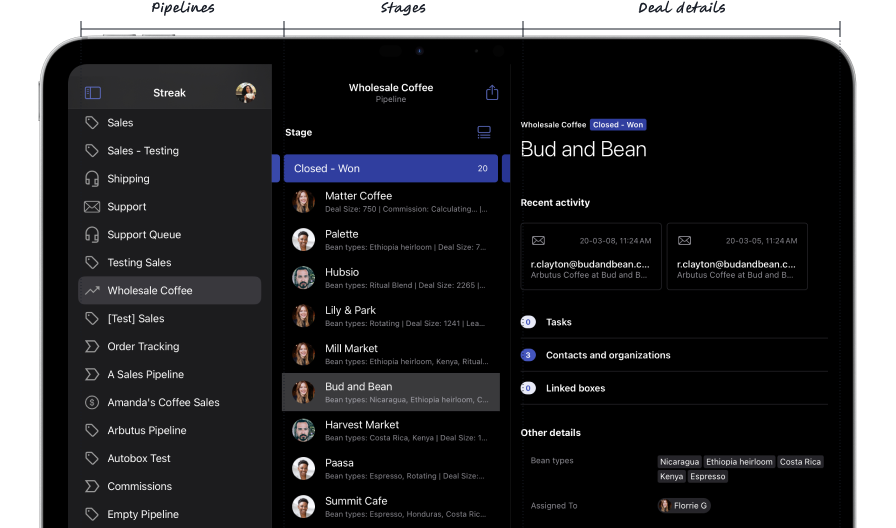The height and width of the screenshot is (528, 896).
Task: Click the arrow icon beside Commissions
Action: tap(91, 486)
